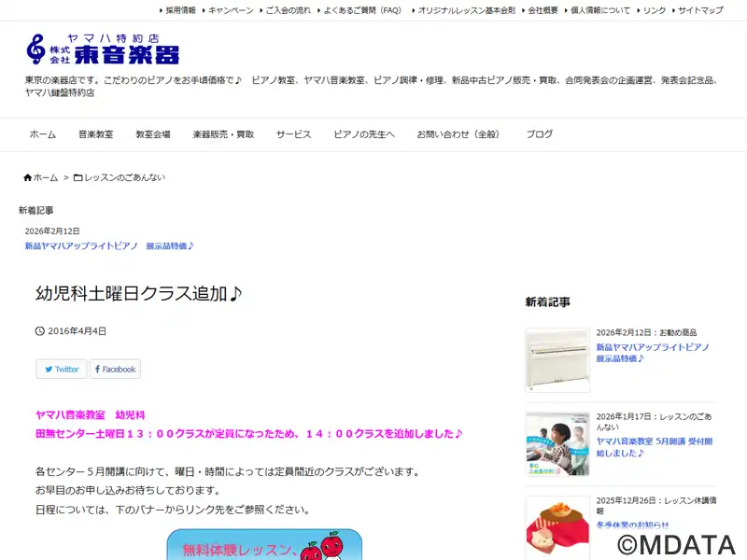Click the clock icon beside 2016年4月4日
Image resolution: width=747 pixels, height=560 pixels.
pos(40,331)
